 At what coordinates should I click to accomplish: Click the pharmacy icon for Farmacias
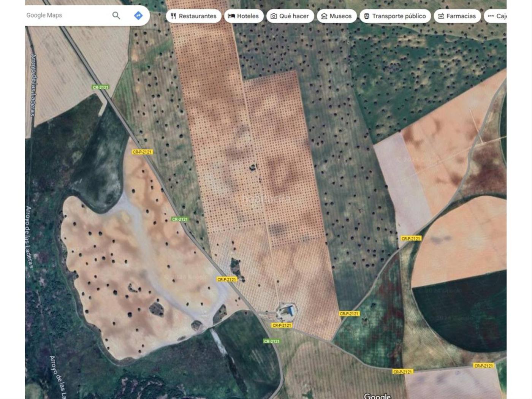(441, 16)
